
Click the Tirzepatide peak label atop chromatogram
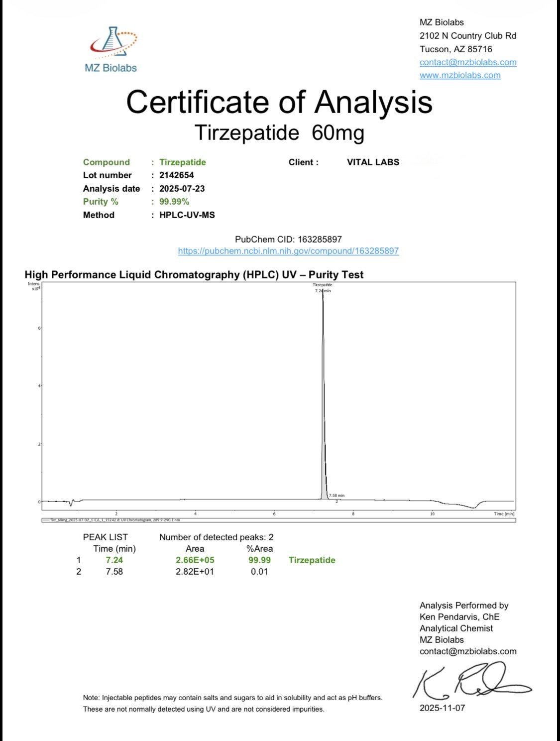323,285
